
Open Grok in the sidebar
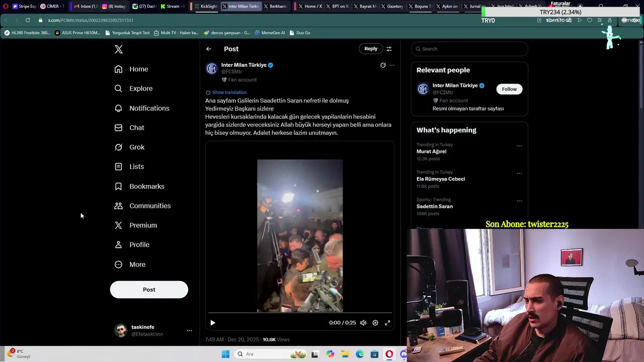coord(129,147)
